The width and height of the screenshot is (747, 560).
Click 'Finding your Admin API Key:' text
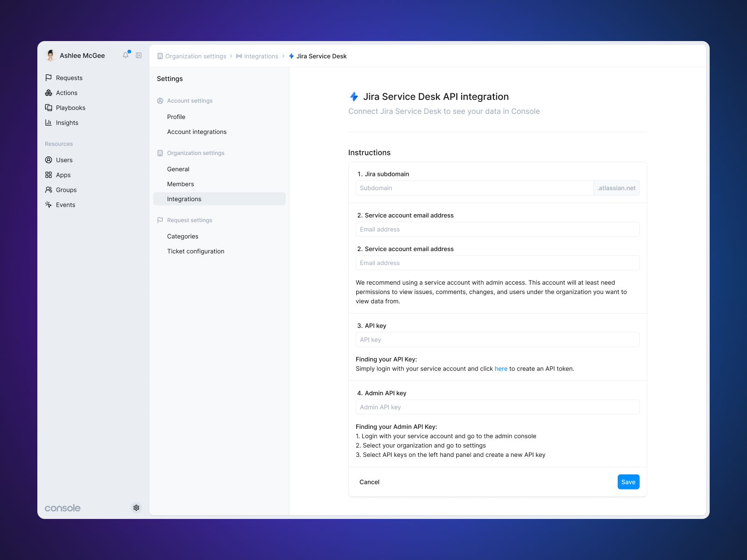(396, 427)
